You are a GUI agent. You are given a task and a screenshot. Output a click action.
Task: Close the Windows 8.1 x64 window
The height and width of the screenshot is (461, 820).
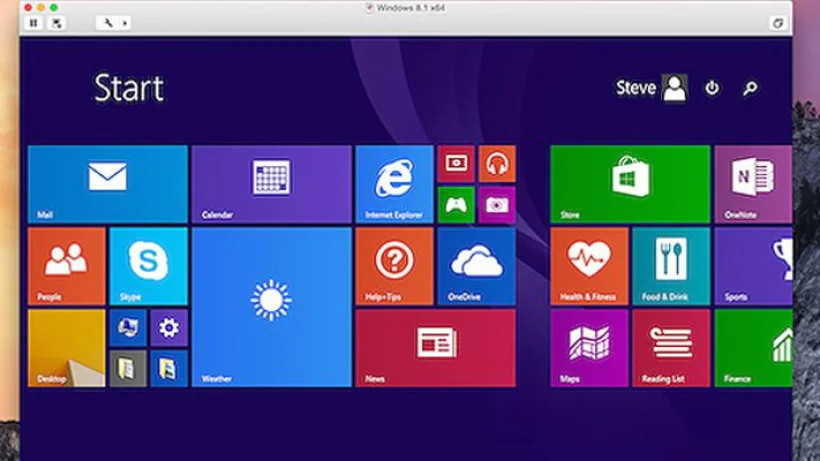click(28, 7)
